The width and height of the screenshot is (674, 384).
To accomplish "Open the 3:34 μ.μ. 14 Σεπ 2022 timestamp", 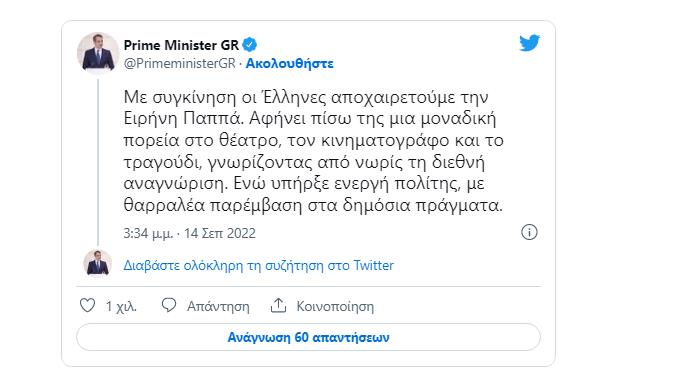I will (190, 233).
